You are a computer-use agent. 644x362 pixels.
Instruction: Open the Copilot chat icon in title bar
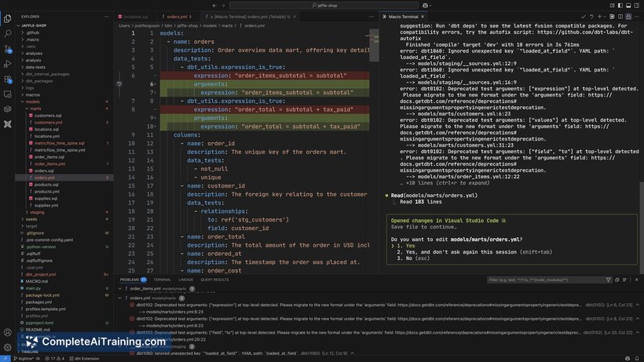426,5
